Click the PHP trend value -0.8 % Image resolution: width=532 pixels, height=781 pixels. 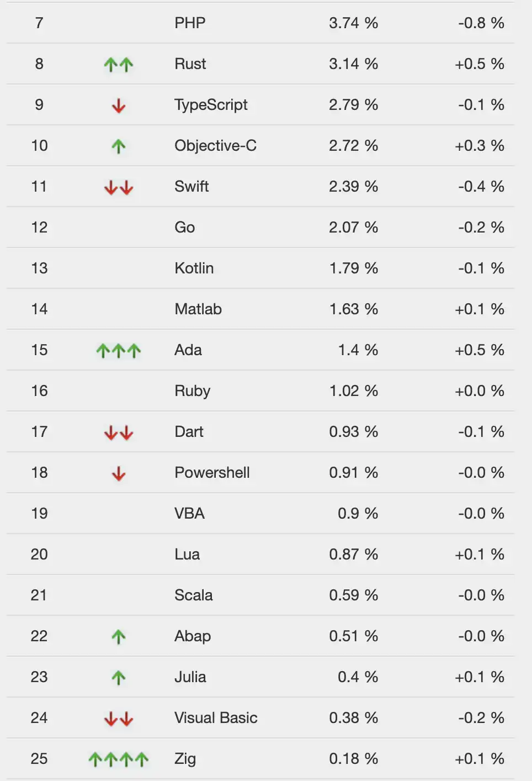tap(481, 23)
